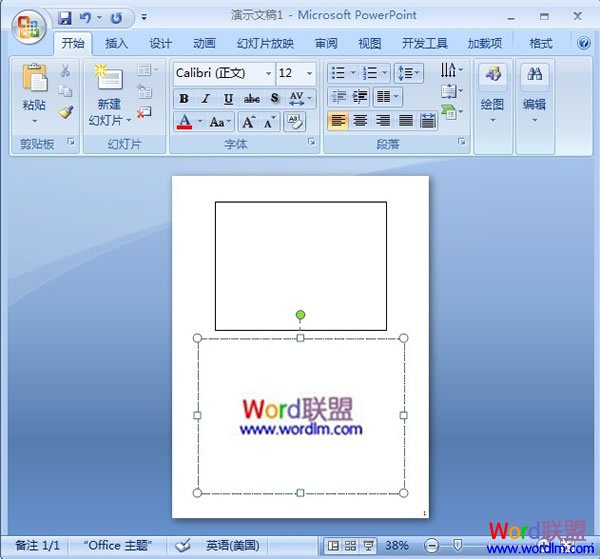Open the Office button menu

tap(29, 27)
